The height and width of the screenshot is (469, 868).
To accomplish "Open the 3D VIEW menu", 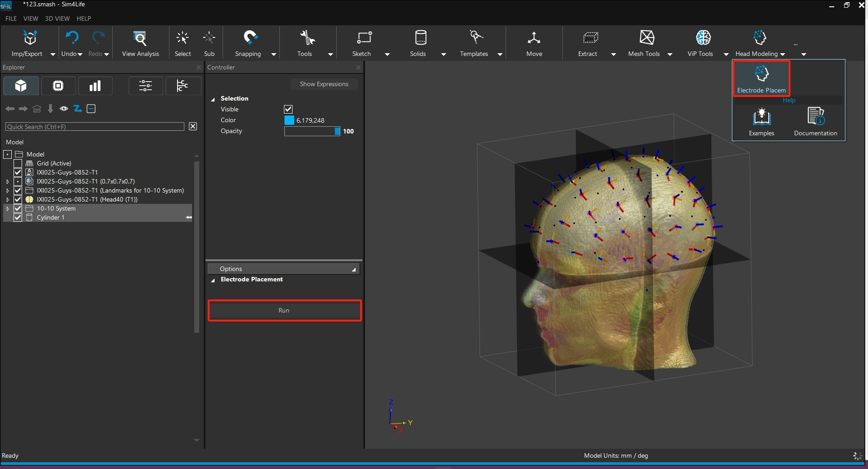I will coord(57,18).
